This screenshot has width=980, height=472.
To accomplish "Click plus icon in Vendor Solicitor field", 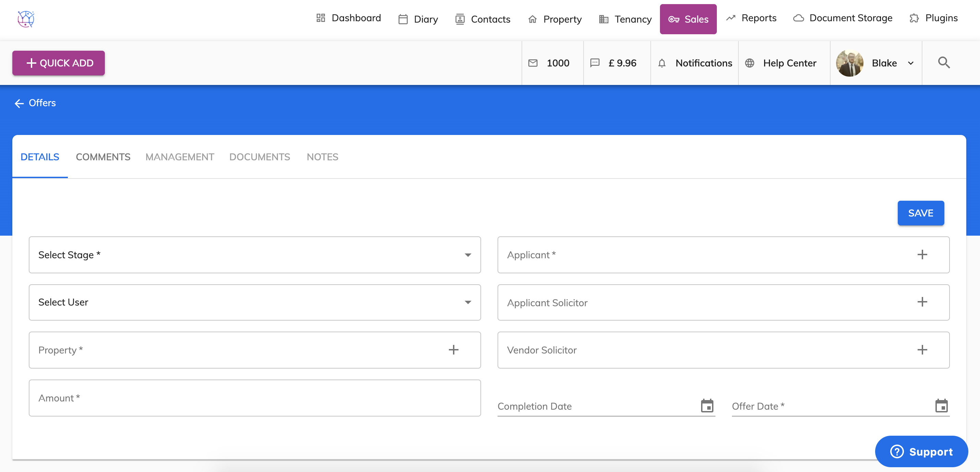I will click(x=922, y=349).
